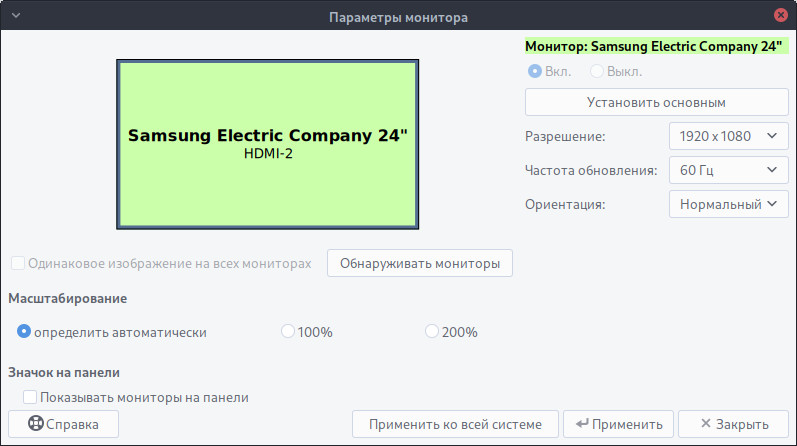The width and height of the screenshot is (797, 446).
Task: Click the Обнаруживать мониторы button
Action: 420,263
